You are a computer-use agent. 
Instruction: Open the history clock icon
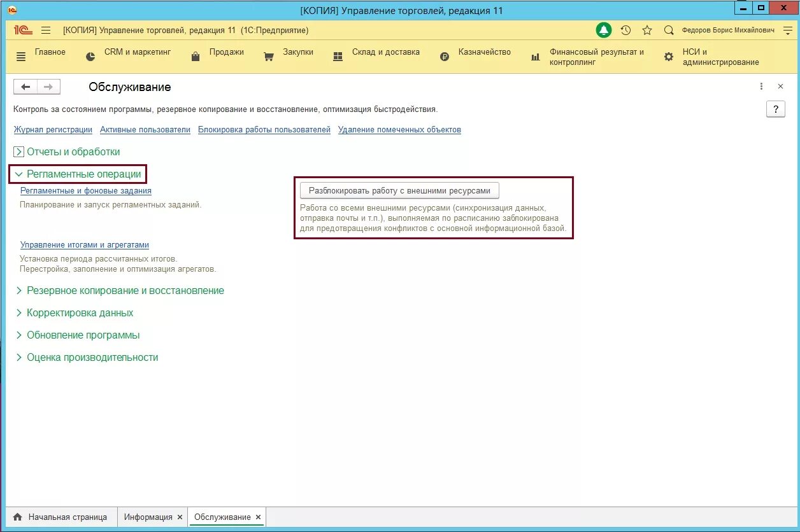pos(625,30)
